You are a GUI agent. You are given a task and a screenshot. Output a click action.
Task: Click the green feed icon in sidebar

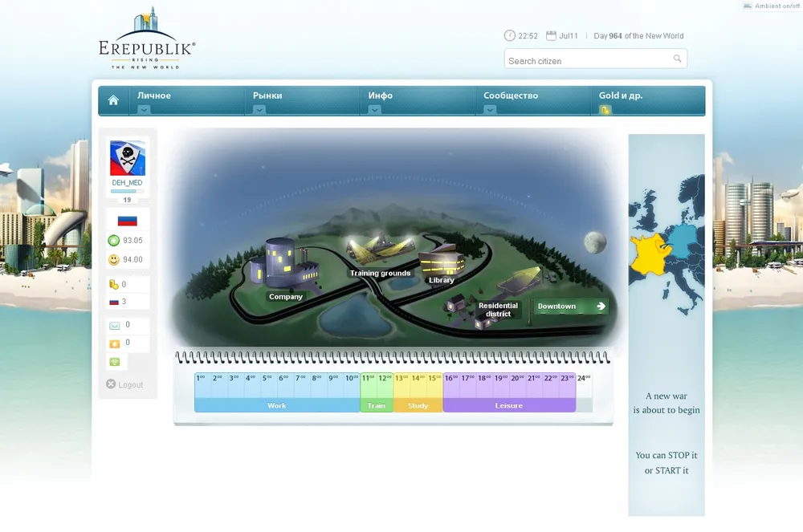(x=114, y=362)
